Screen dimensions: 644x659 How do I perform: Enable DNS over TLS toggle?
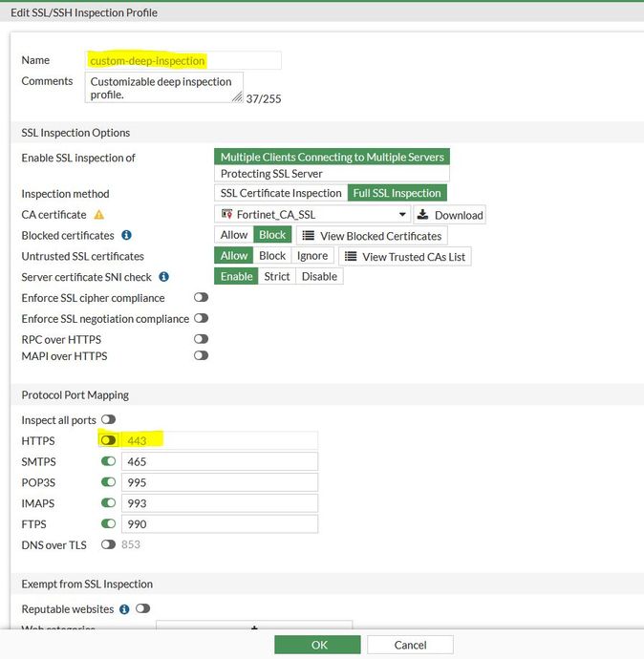[x=108, y=544]
